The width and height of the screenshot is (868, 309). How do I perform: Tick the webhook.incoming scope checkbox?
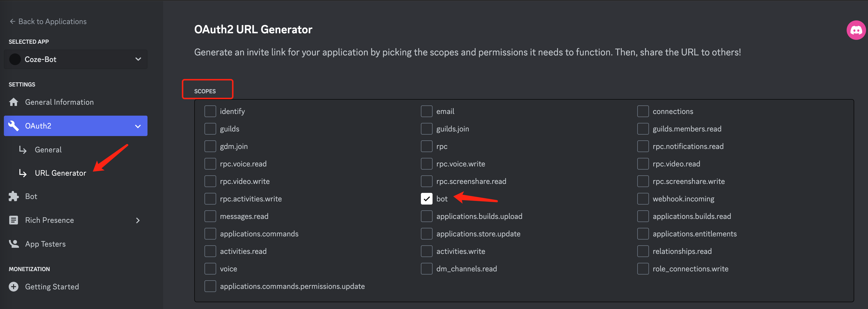pyautogui.click(x=643, y=199)
